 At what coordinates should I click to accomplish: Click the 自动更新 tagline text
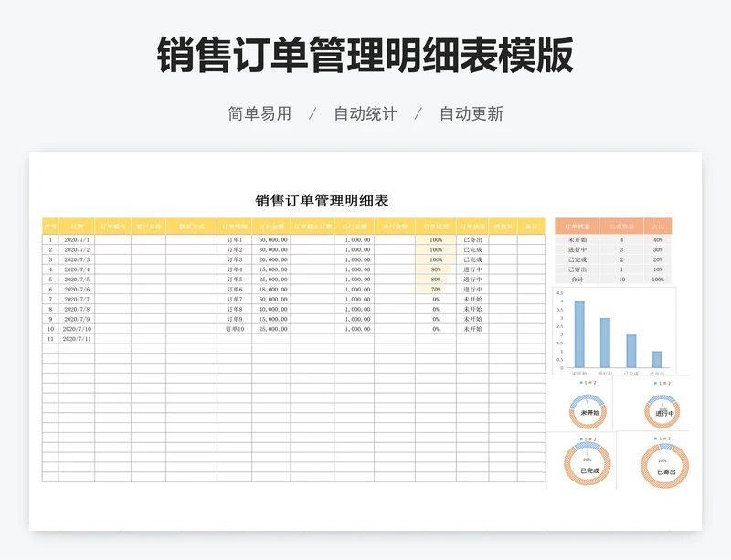tap(471, 113)
